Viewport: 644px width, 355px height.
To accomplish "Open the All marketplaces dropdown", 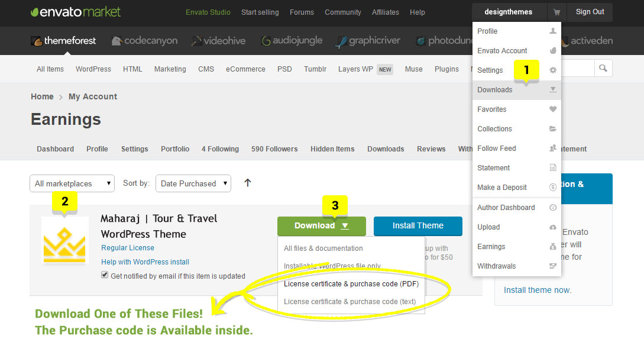I will (x=72, y=183).
